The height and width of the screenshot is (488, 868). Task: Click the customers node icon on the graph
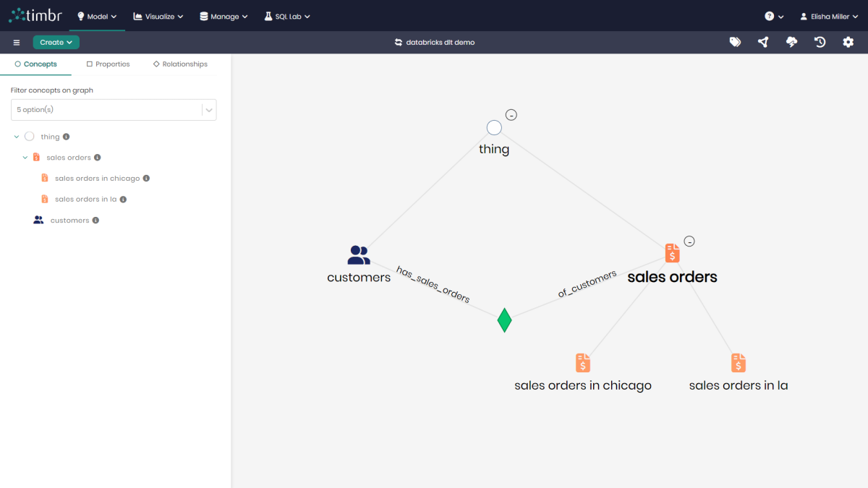pos(358,254)
